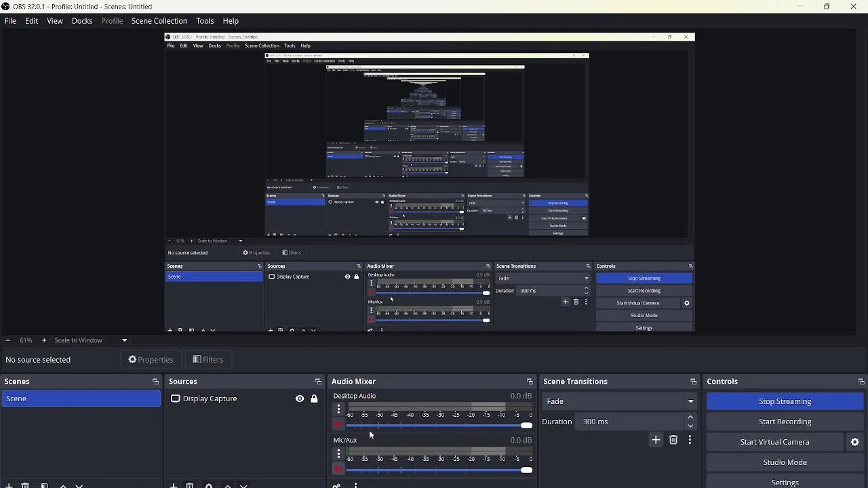This screenshot has height=488, width=868.
Task: Remove selected source with trash icon
Action: click(x=190, y=485)
